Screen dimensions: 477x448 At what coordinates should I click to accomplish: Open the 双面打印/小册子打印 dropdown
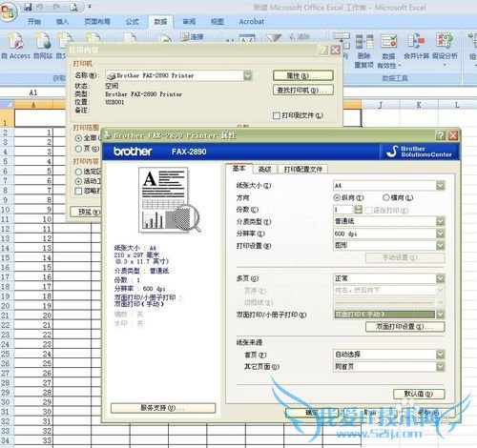tap(441, 315)
